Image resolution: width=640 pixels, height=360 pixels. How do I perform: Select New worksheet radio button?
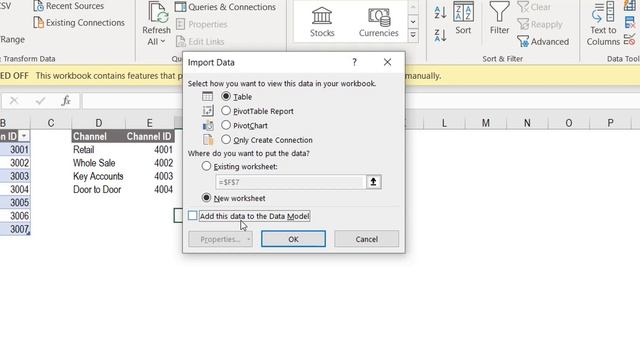206,198
